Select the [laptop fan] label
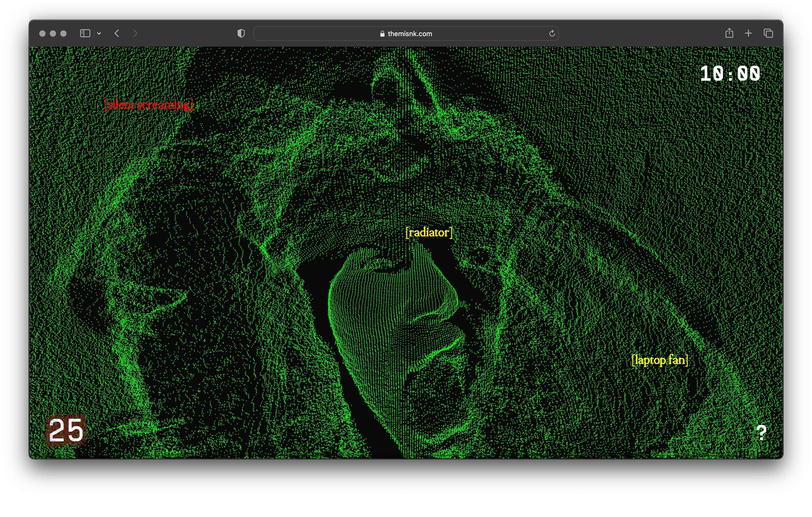This screenshot has width=812, height=517. click(660, 360)
